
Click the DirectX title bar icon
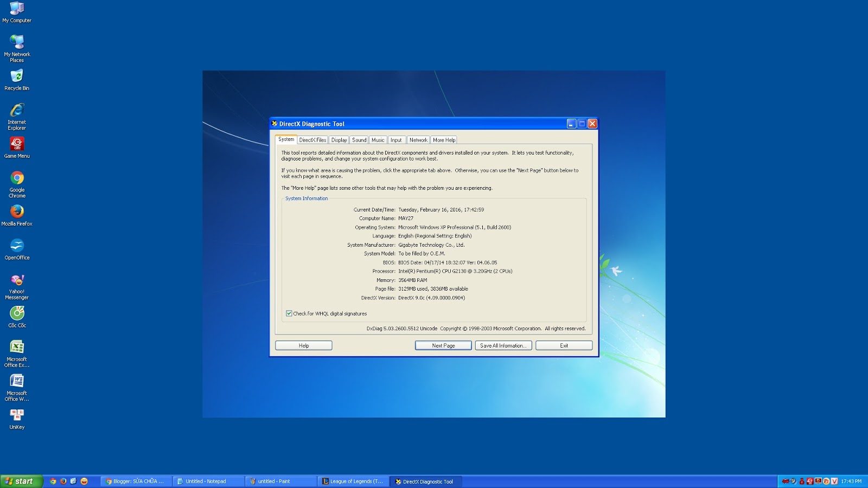(x=275, y=124)
